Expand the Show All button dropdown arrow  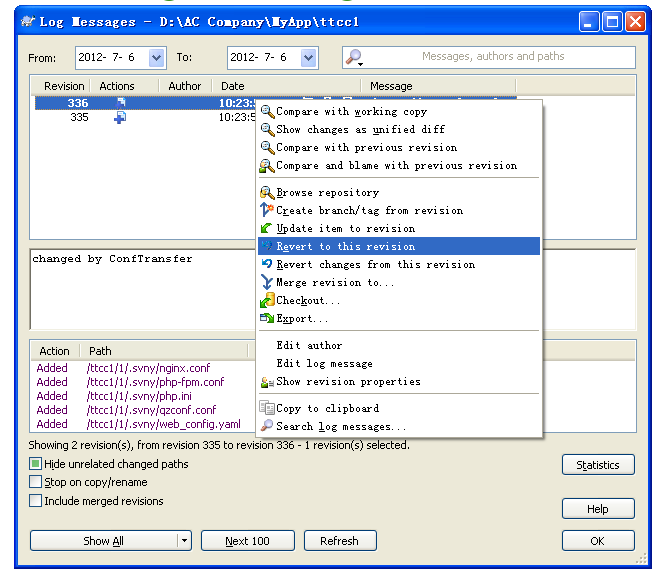(x=184, y=541)
